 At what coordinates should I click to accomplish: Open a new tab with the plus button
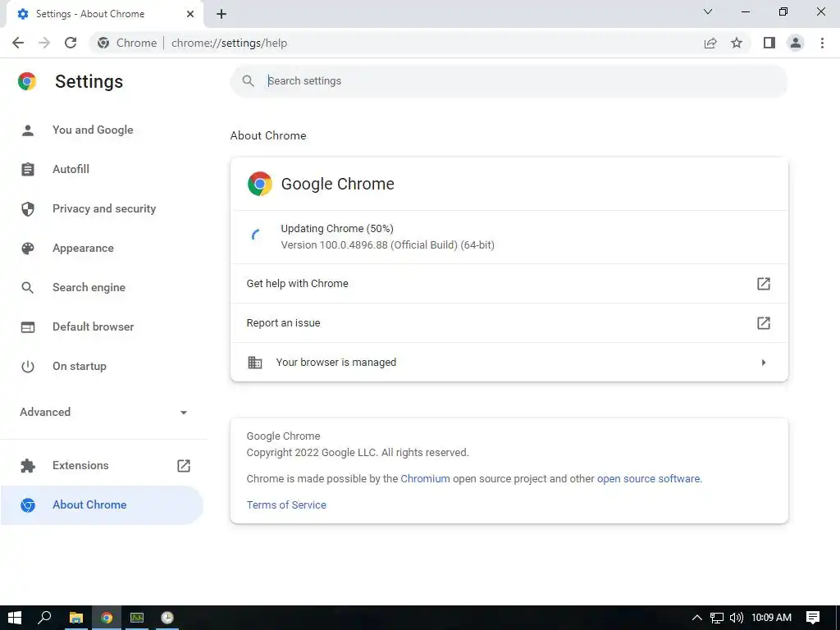point(221,15)
